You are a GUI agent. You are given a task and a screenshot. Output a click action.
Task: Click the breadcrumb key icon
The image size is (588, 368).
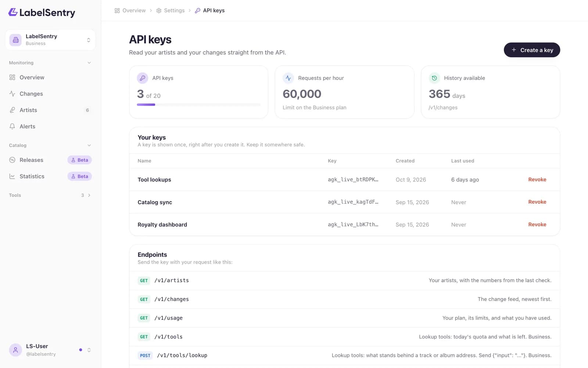[x=197, y=11]
